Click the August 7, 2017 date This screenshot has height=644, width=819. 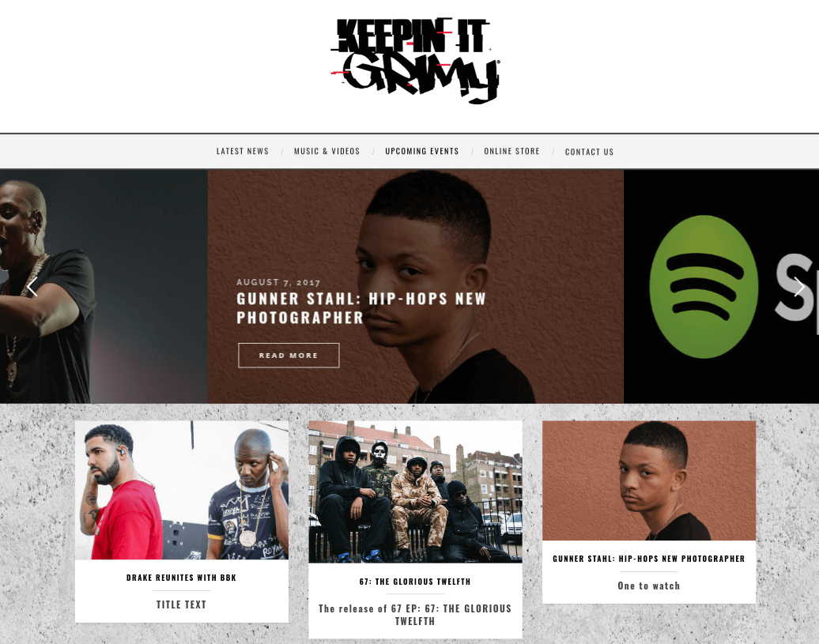278,282
